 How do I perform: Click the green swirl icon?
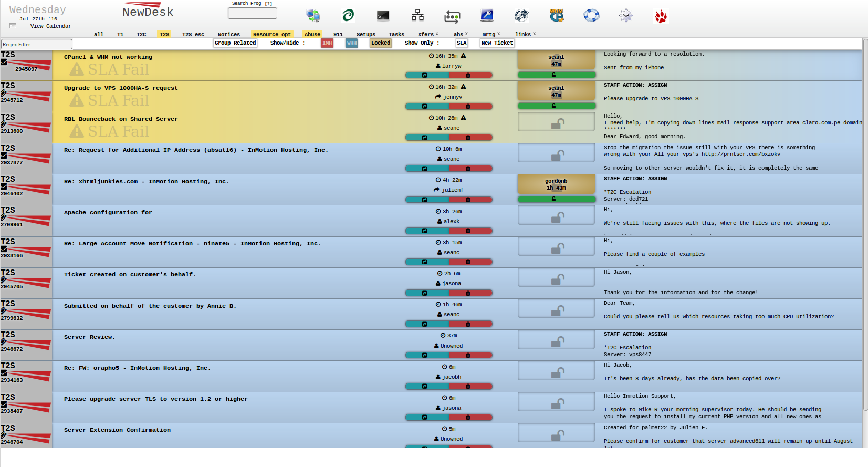348,16
